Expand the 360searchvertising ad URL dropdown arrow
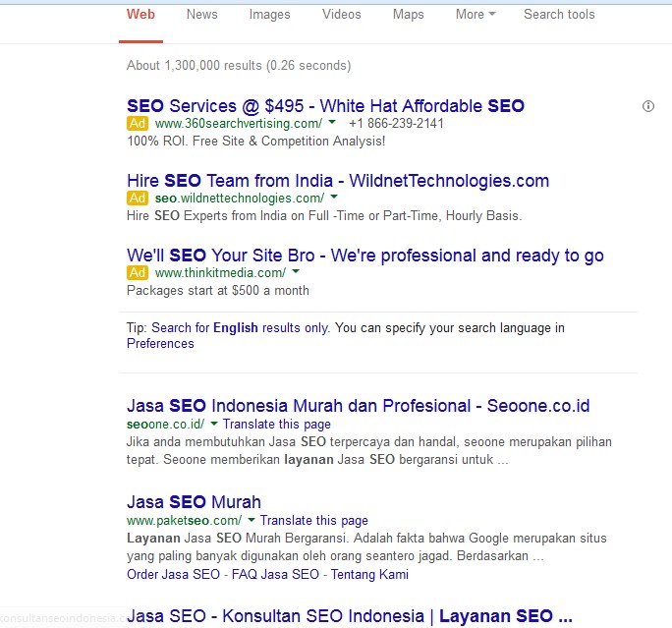 pyautogui.click(x=332, y=124)
